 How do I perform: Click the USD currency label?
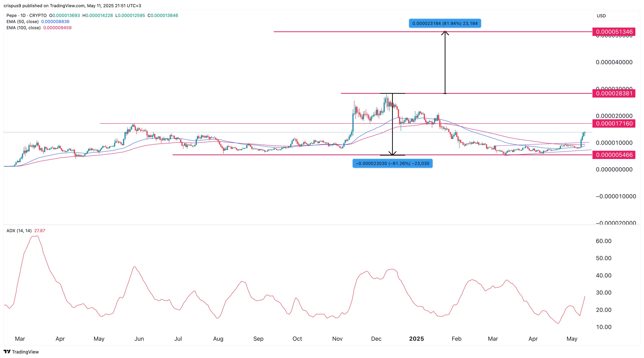pos(601,16)
